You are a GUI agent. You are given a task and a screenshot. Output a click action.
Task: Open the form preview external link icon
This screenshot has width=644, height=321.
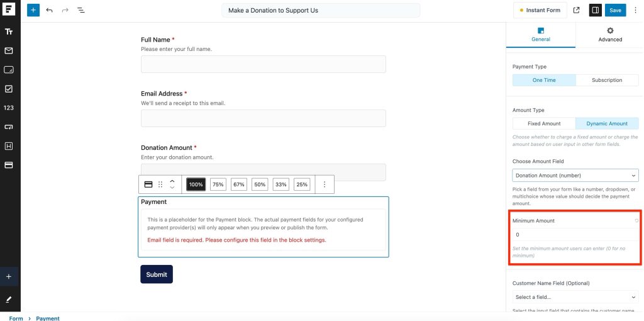(577, 11)
